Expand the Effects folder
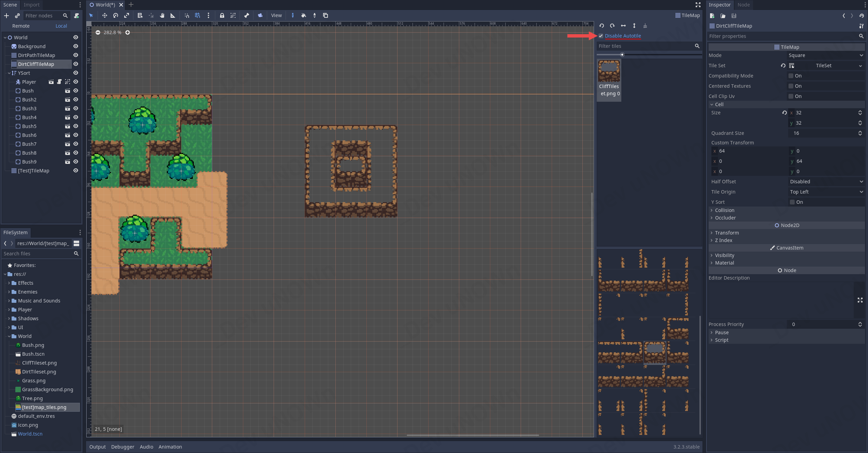Viewport: 868px width, 453px height. pos(9,283)
